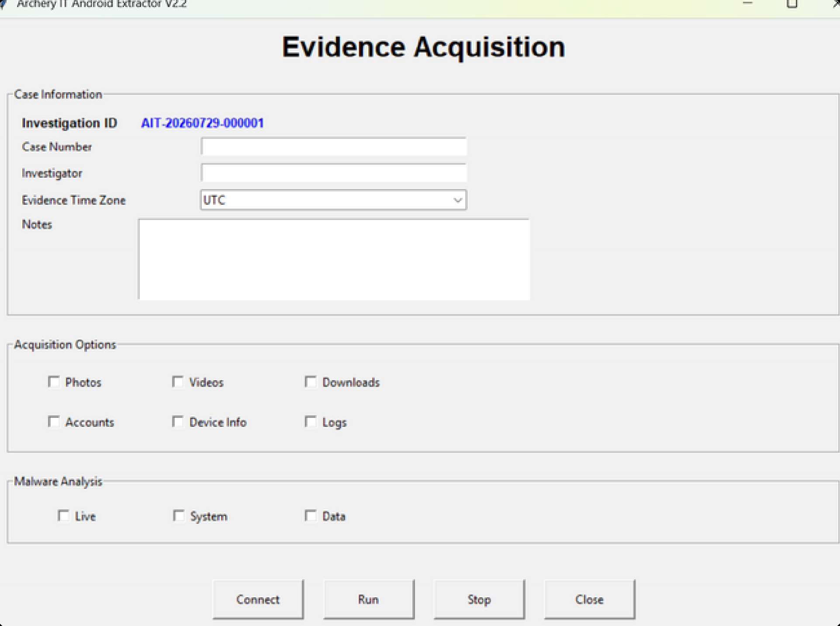Click the Case Information group label

coord(58,94)
